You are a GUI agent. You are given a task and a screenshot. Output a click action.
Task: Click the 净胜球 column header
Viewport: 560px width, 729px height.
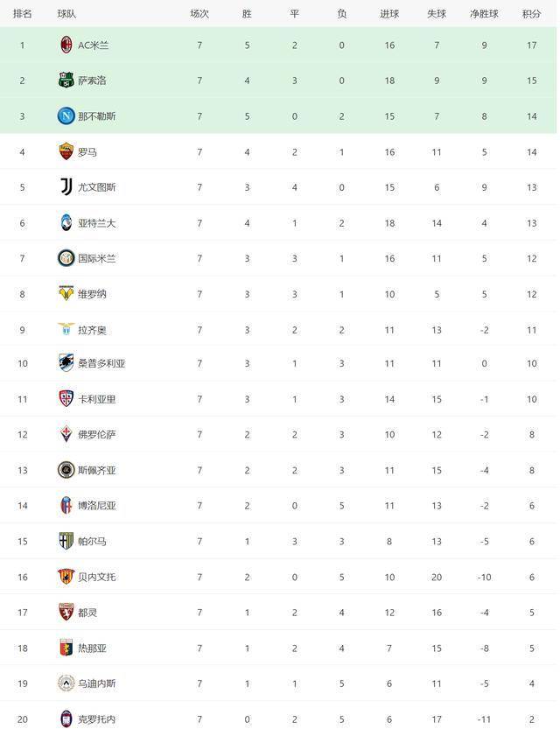click(x=484, y=14)
